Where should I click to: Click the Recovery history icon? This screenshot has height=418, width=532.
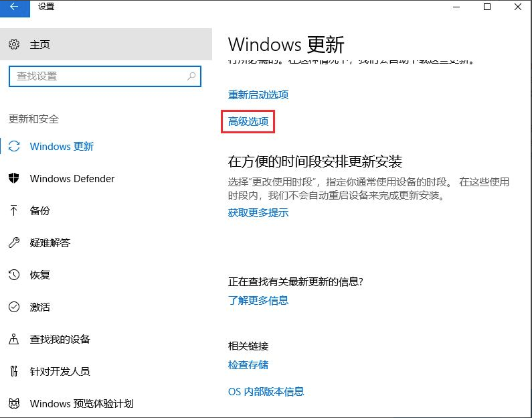point(14,275)
